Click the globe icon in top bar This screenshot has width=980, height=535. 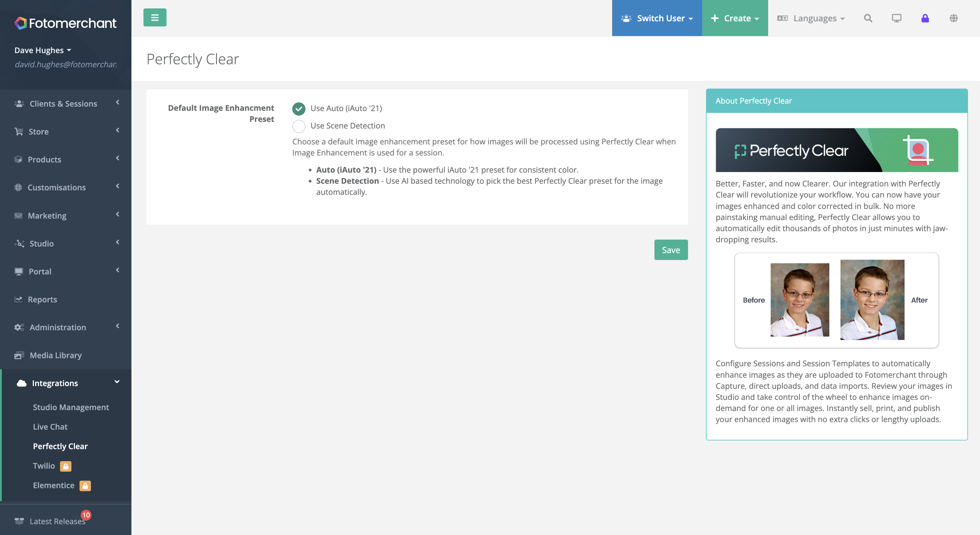(x=953, y=18)
